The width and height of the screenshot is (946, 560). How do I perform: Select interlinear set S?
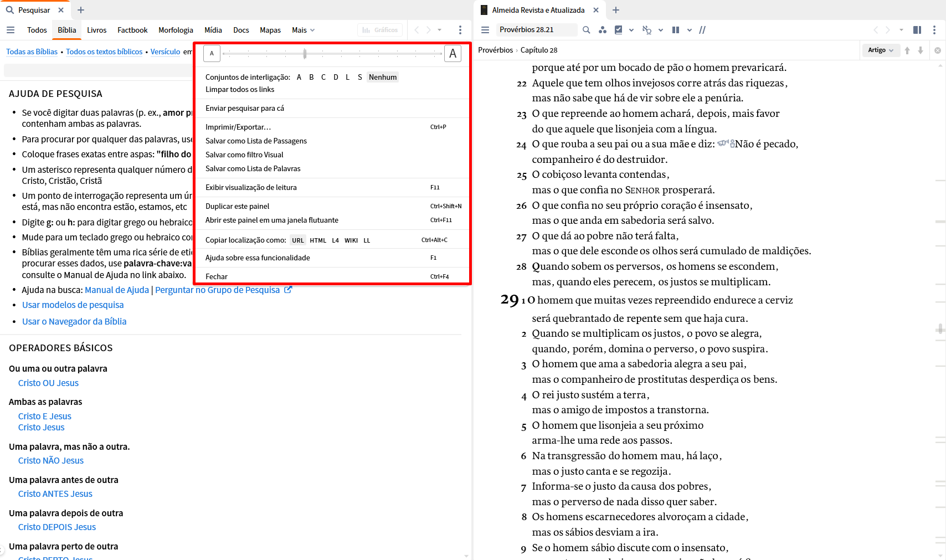[360, 77]
